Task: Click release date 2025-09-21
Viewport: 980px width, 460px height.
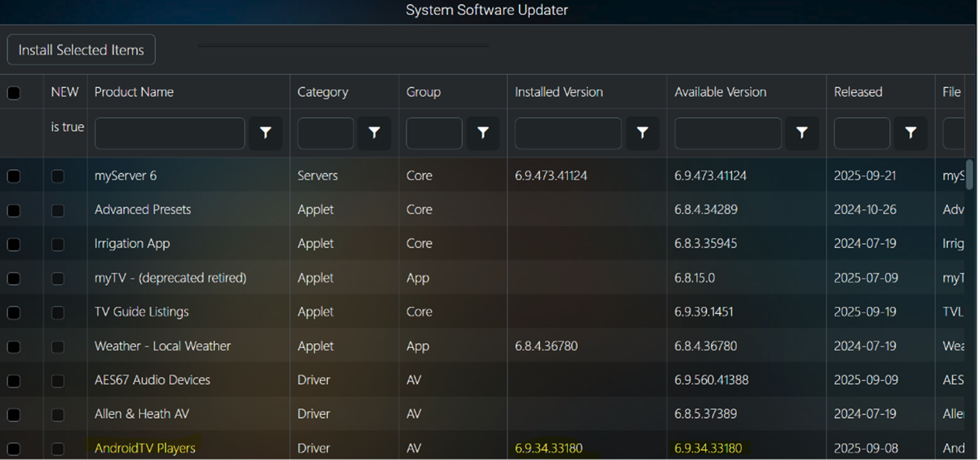Action: (x=865, y=176)
